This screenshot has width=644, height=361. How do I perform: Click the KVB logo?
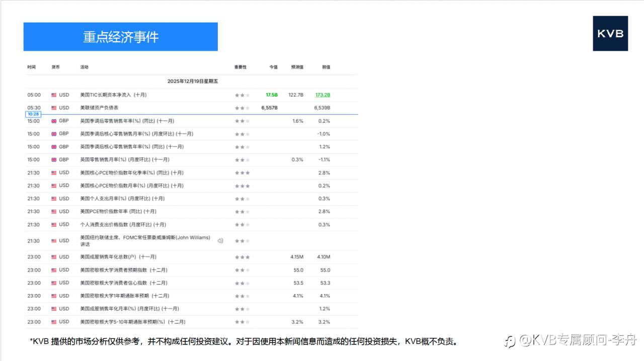pyautogui.click(x=610, y=34)
